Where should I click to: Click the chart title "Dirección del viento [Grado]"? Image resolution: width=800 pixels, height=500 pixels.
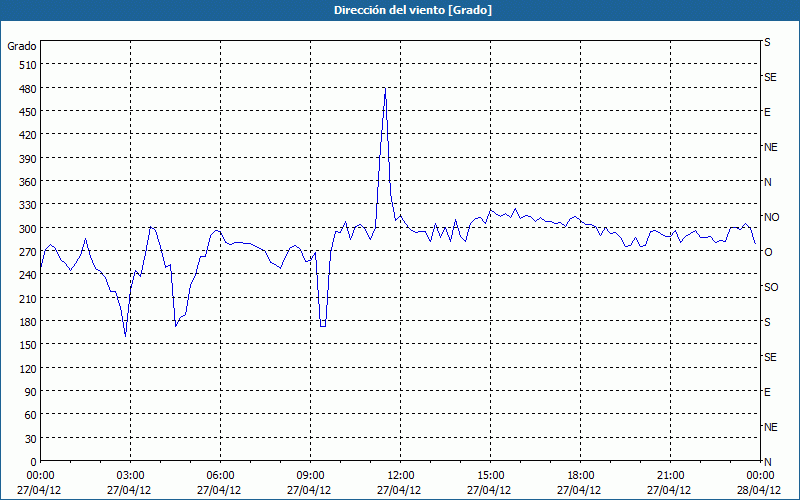point(413,10)
